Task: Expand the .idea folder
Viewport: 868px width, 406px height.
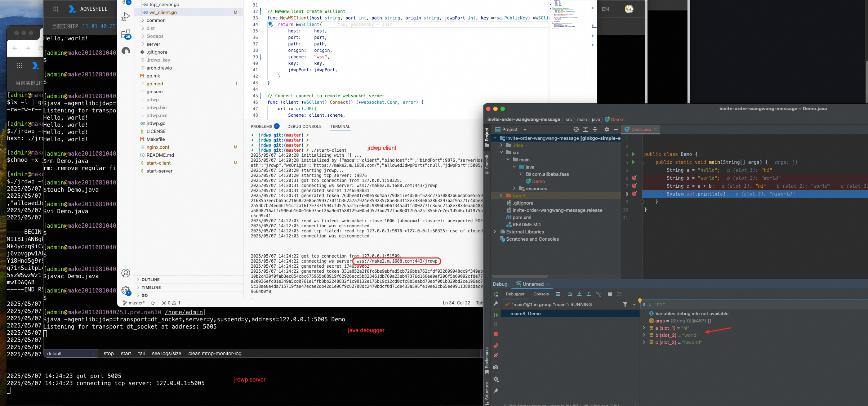Action: (x=501, y=145)
